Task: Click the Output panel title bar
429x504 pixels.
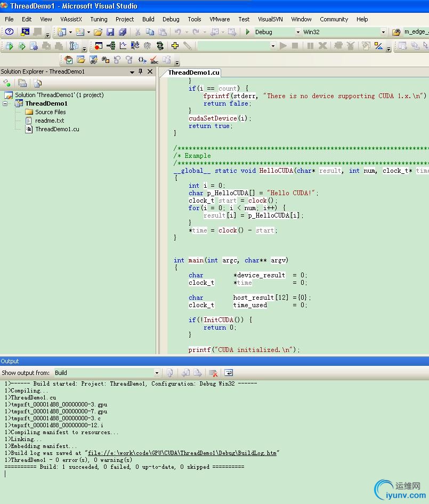Action: coord(214,361)
